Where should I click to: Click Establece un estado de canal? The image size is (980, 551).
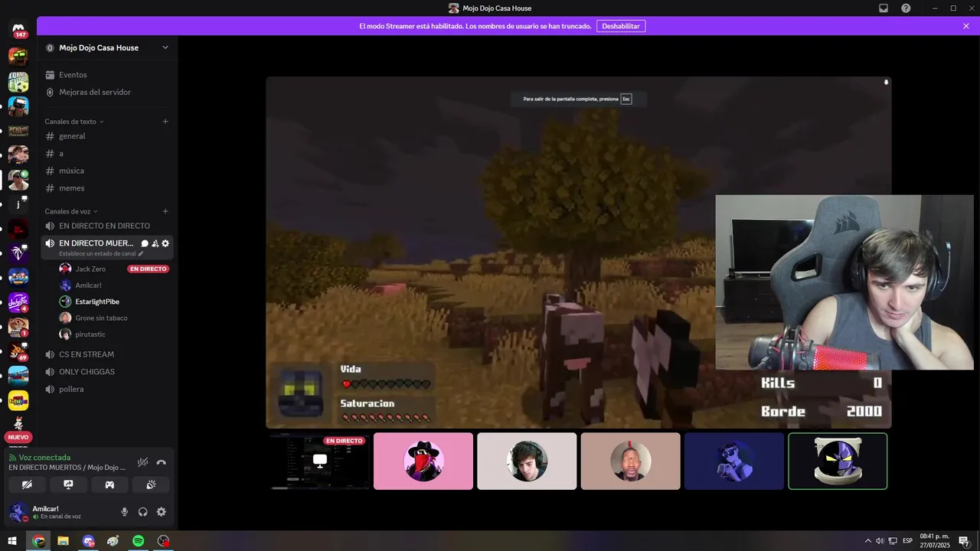(x=101, y=253)
